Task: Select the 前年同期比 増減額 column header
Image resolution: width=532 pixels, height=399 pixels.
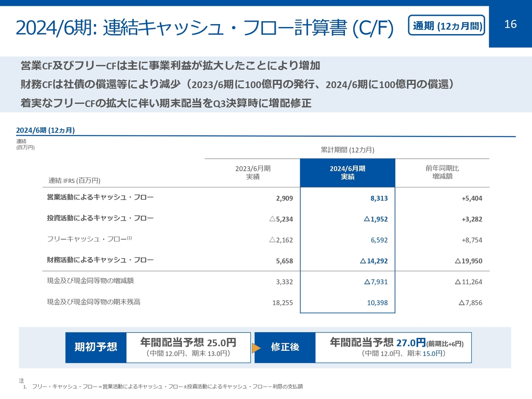Action: tap(442, 172)
